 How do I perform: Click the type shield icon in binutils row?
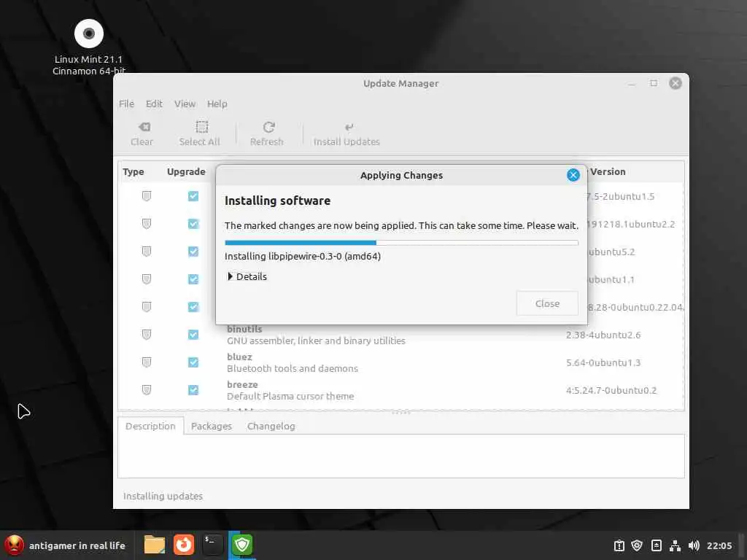(147, 335)
